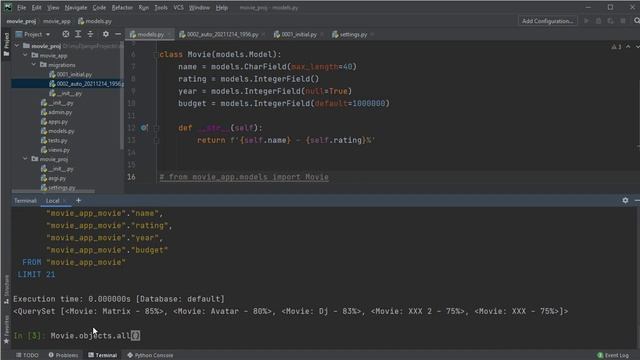Open the View menu

53,8
